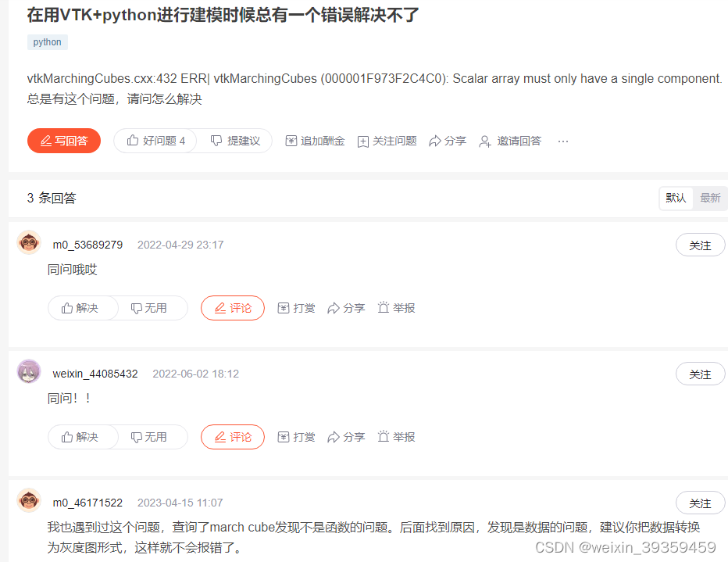Switch to the 默认 sorting tab
Image resolution: width=728 pixels, height=562 pixels.
[676, 198]
